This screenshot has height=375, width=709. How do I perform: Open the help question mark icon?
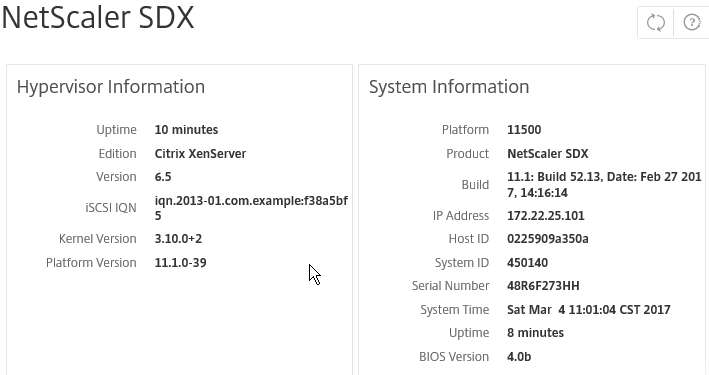(x=692, y=22)
